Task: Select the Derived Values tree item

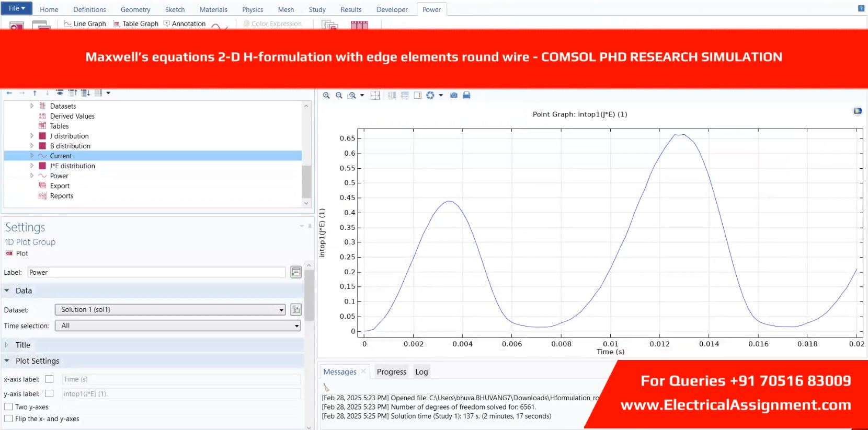Action: pos(72,116)
